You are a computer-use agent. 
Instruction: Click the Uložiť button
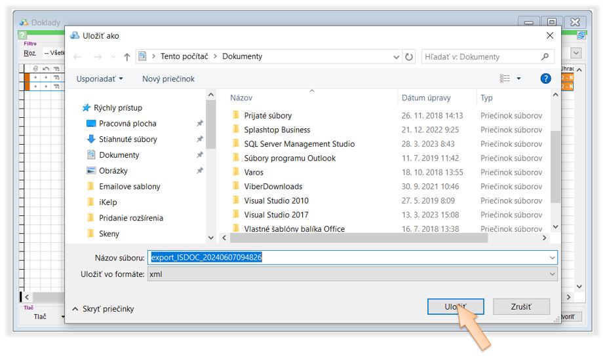[x=455, y=306]
